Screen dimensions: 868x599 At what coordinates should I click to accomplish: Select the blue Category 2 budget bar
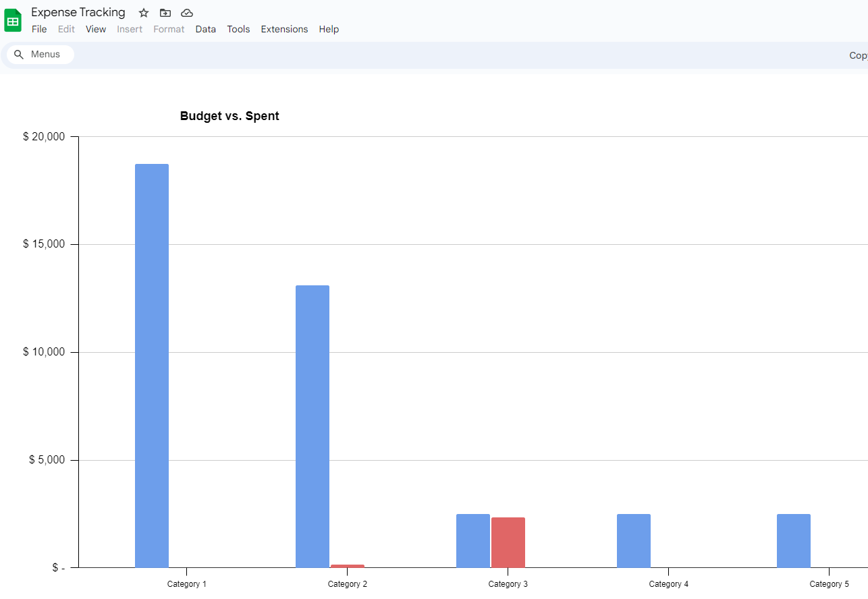(x=313, y=426)
